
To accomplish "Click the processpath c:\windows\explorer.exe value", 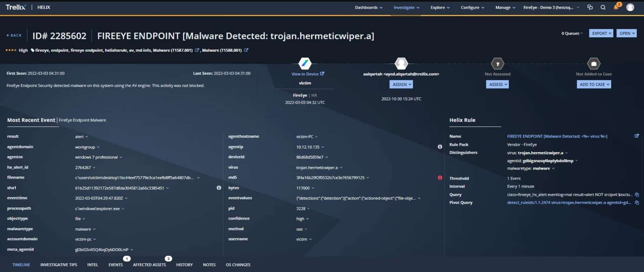I will pyautogui.click(x=97, y=209).
